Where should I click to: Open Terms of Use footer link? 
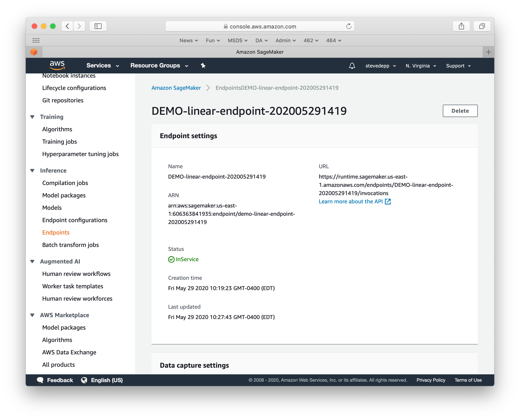pyautogui.click(x=468, y=380)
